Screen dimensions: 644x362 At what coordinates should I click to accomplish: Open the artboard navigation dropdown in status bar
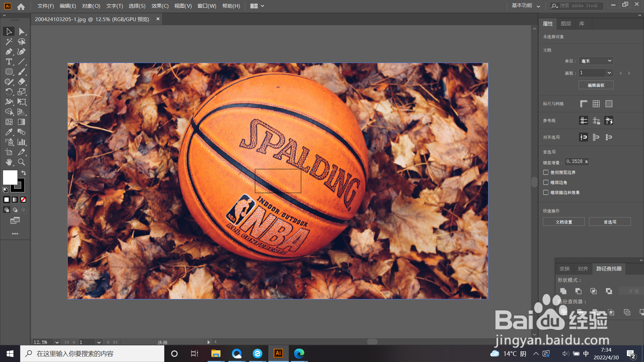coord(99,342)
